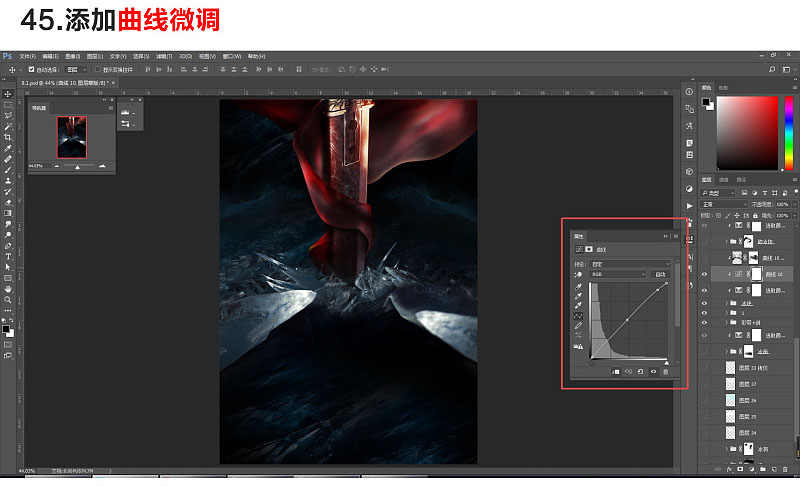
Task: Expand the 冰块 group
Action: tap(727, 303)
